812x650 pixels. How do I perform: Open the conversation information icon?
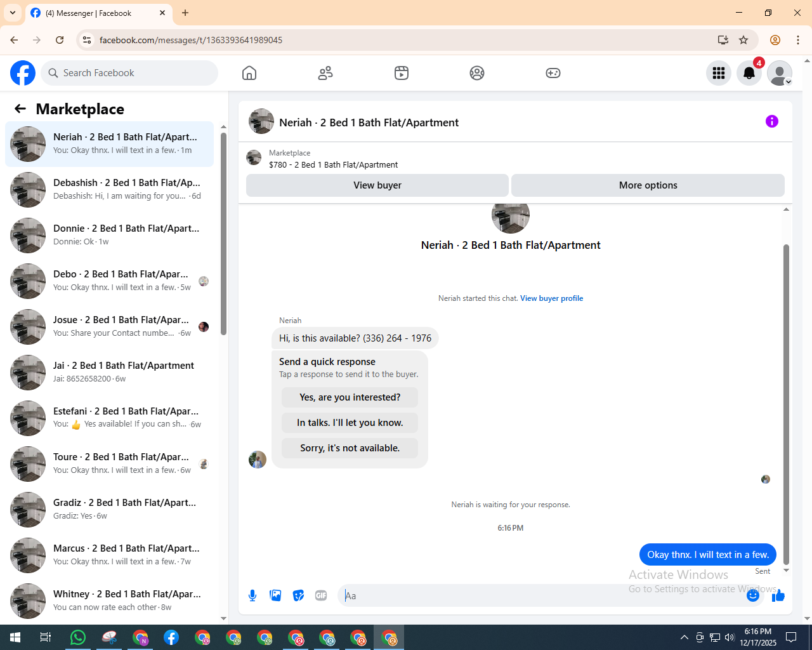tap(772, 121)
